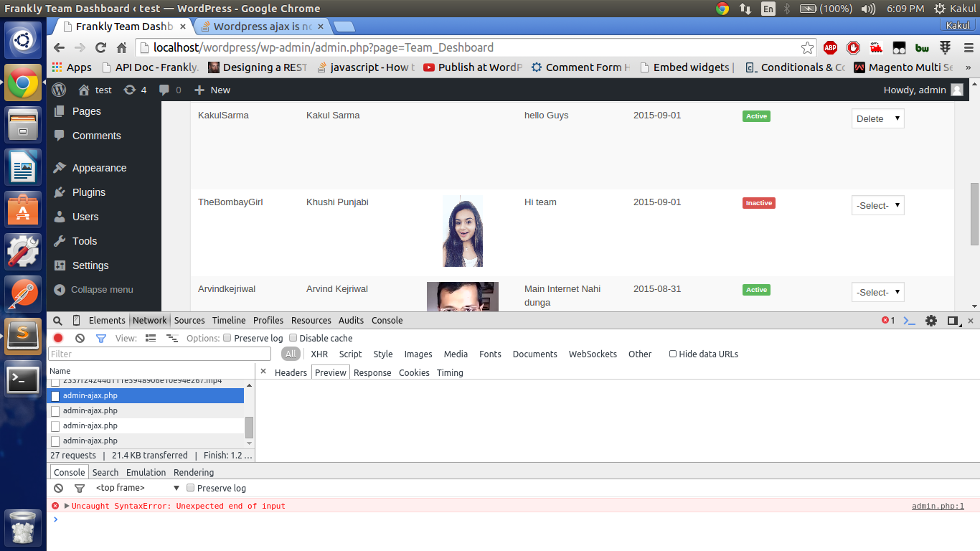
Task: Open the Response tab for the request
Action: point(372,372)
